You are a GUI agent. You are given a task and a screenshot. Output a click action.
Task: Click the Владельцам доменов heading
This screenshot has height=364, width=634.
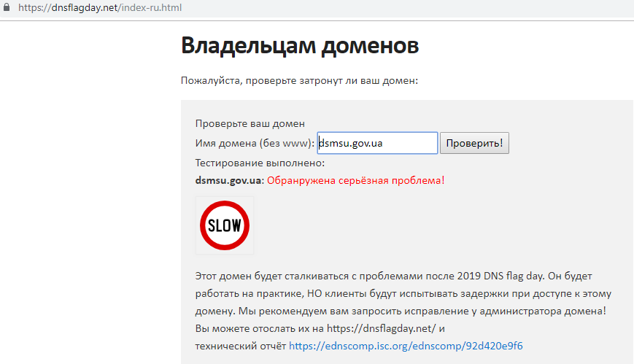tap(300, 45)
